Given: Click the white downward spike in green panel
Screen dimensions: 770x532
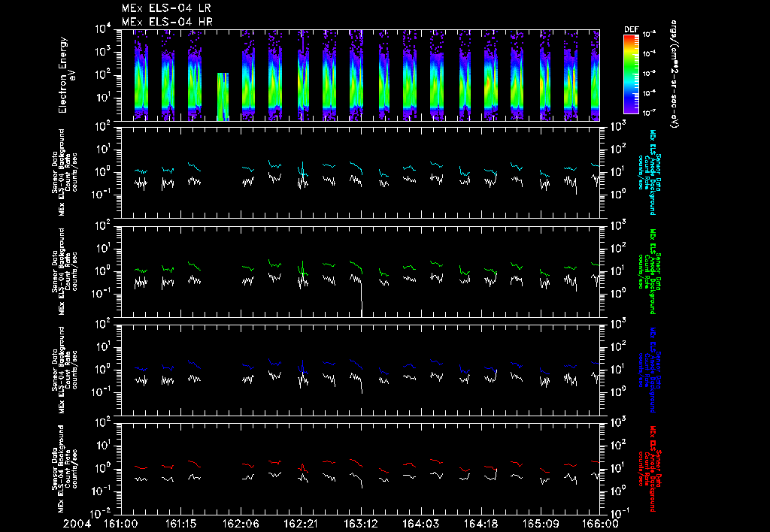Looking at the screenshot, I should [x=362, y=298].
